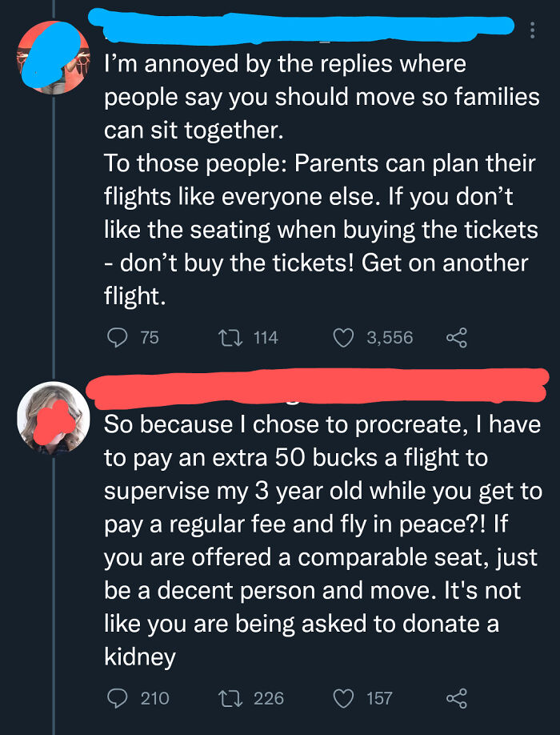This screenshot has width=560, height=735.
Task: Share the first tweet via the share icon
Action: click(x=456, y=338)
